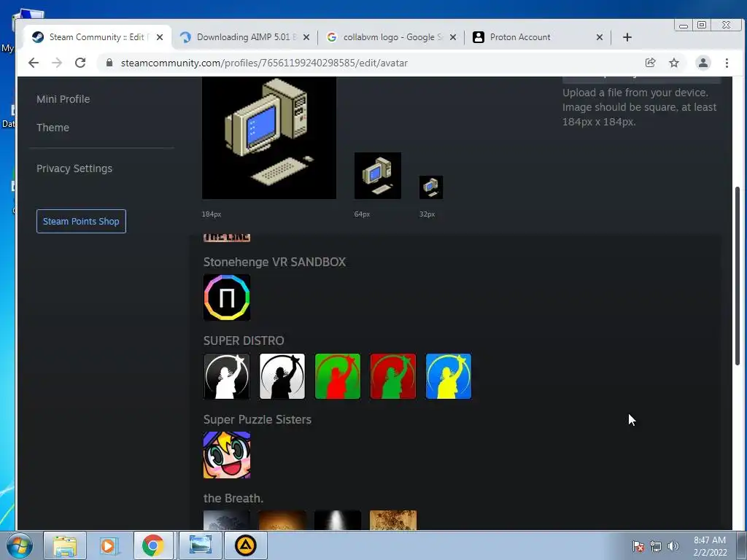Image resolution: width=747 pixels, height=560 pixels.
Task: Close the Proton Account tab
Action: [x=600, y=37]
